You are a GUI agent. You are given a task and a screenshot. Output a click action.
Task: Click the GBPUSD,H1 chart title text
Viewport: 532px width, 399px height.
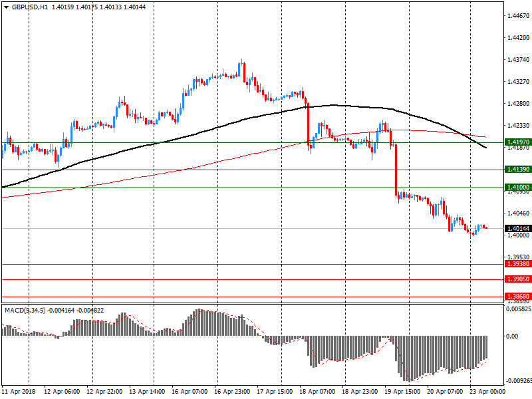[x=30, y=7]
